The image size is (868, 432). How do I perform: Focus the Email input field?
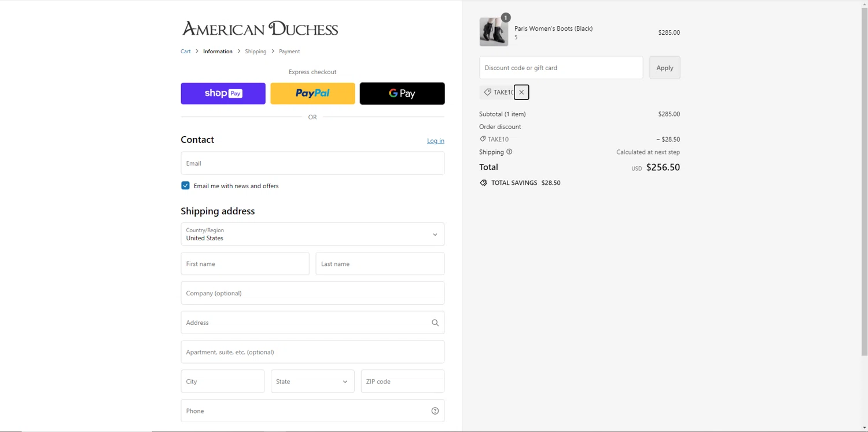pos(312,163)
